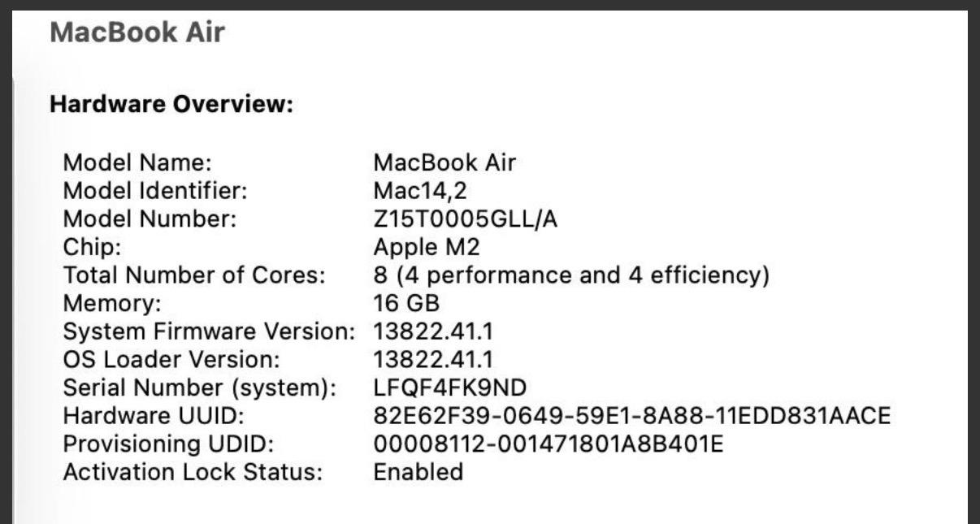Select the Provisioning UDID value string
The height and width of the screenshot is (524, 980).
coord(548,445)
